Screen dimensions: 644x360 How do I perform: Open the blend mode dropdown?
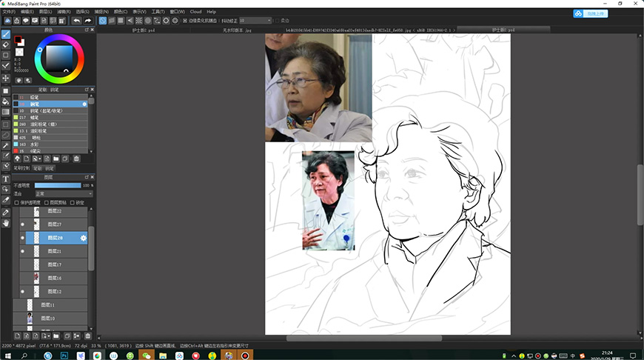point(64,193)
